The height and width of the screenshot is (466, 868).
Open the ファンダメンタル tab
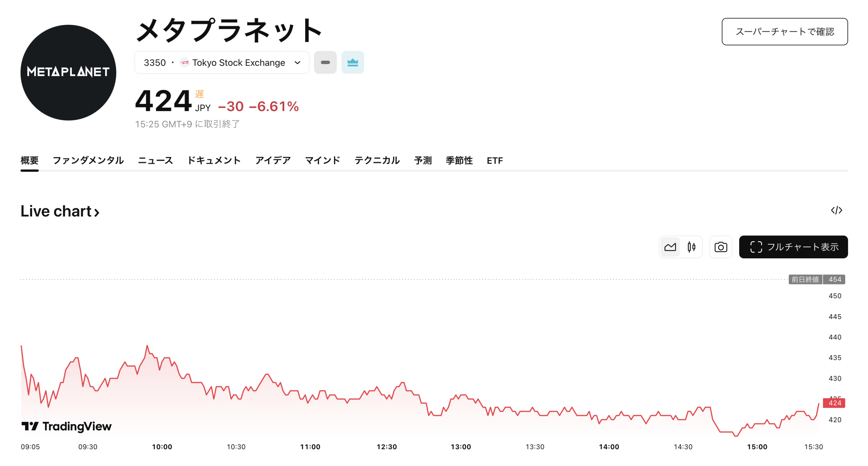88,160
